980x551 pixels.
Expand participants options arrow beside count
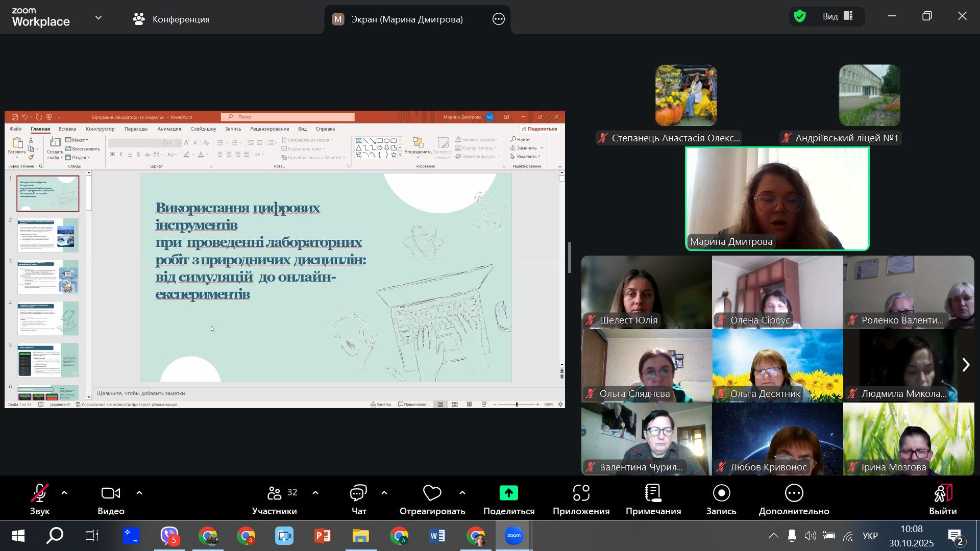tap(315, 493)
